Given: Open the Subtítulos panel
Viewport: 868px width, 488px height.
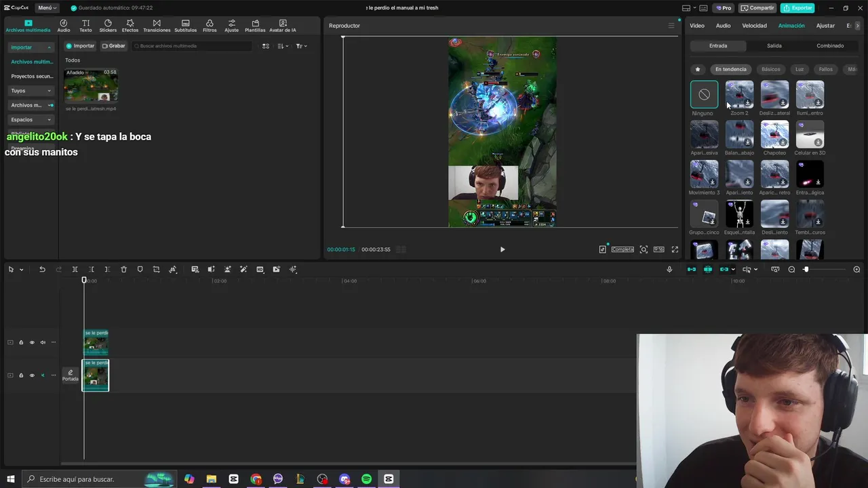Looking at the screenshot, I should pyautogui.click(x=185, y=26).
